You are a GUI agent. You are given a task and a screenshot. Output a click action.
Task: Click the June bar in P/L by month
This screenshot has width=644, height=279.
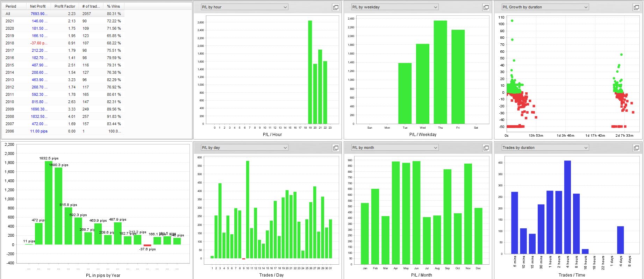coord(416,213)
